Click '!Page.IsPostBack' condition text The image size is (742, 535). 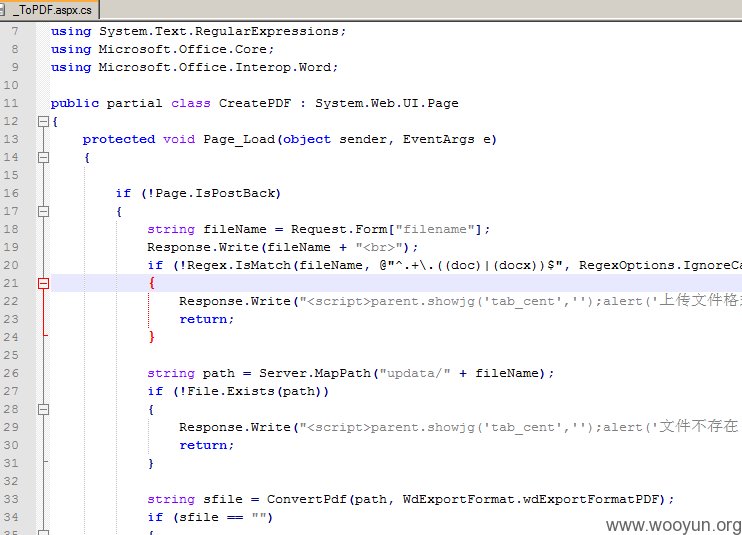click(x=211, y=193)
